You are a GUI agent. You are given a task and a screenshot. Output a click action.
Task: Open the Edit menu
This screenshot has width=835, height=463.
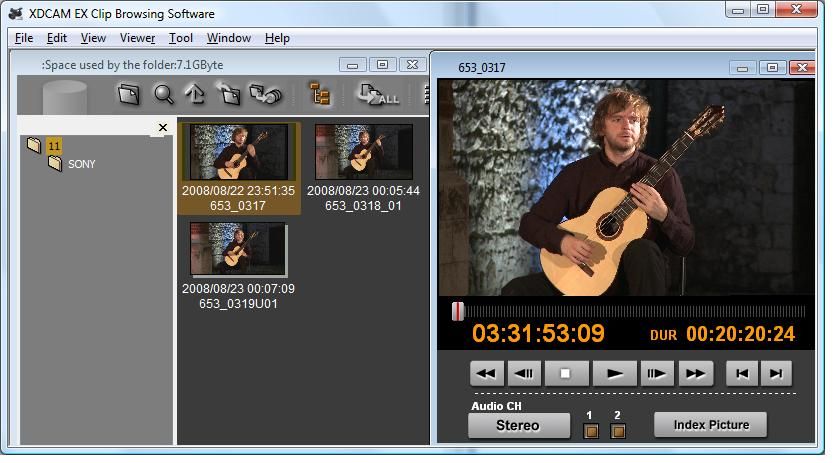(x=57, y=38)
